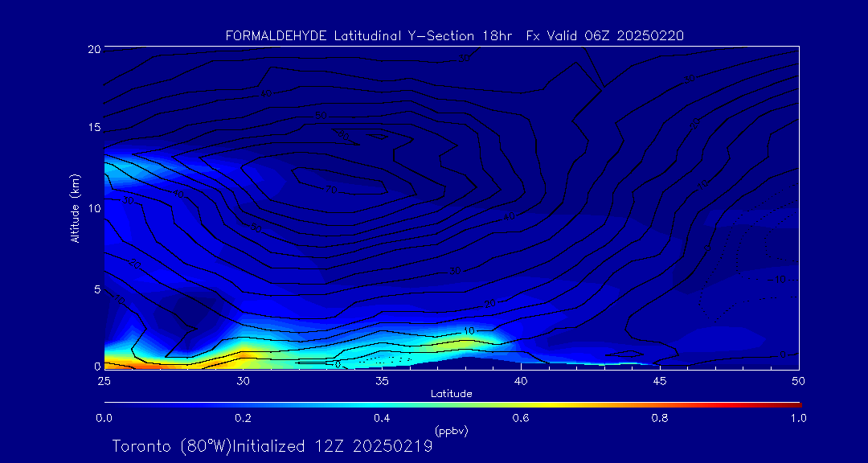Select the latitude axis tick label 50
868x463 pixels.
coord(799,381)
